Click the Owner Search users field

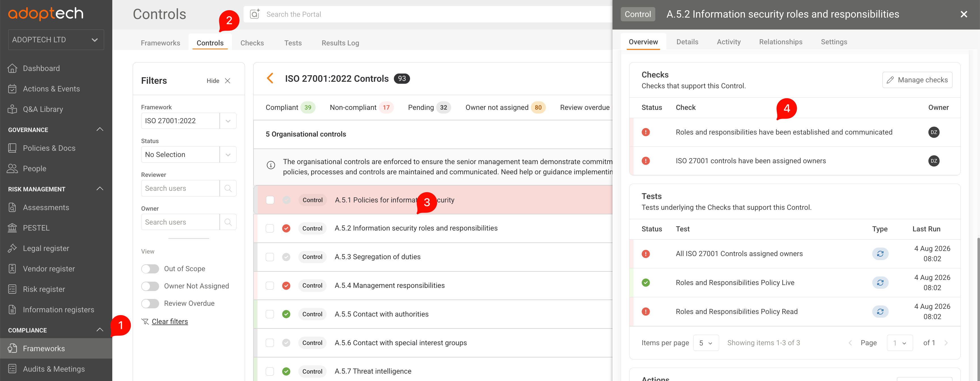pos(180,222)
